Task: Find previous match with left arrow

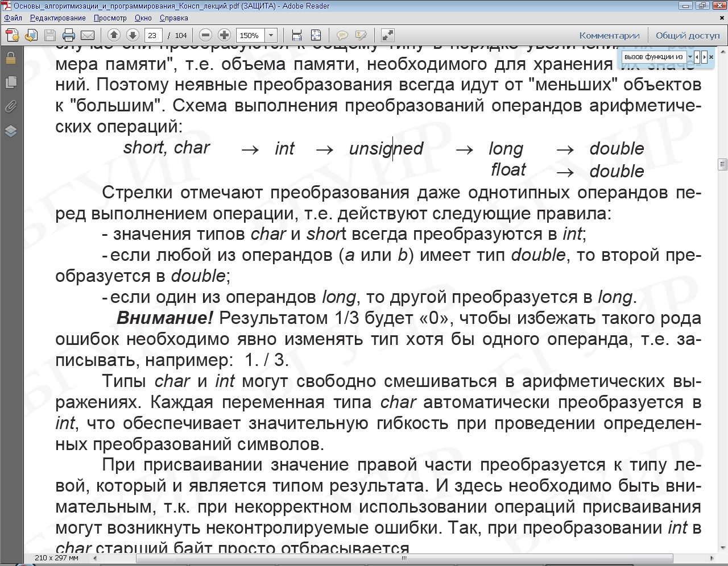Action: [x=697, y=57]
